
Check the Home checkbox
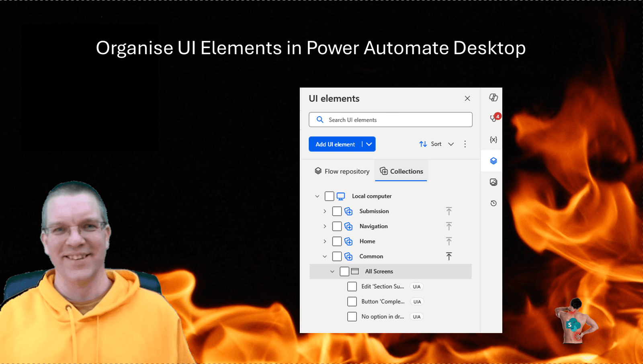pyautogui.click(x=337, y=241)
